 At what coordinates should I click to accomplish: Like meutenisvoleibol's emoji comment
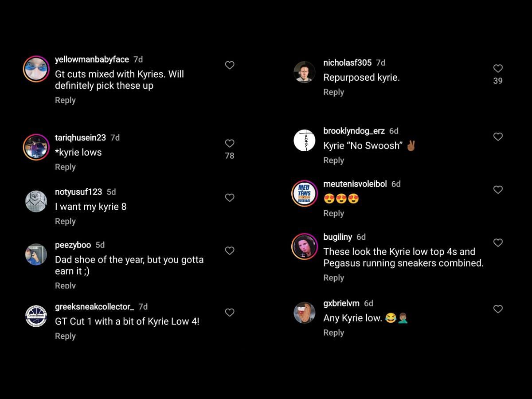(x=498, y=190)
